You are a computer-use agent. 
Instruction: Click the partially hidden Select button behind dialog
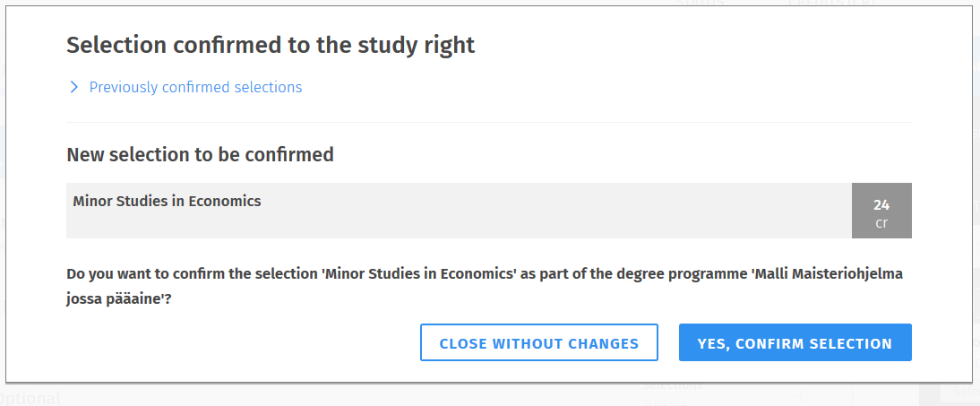point(964,393)
